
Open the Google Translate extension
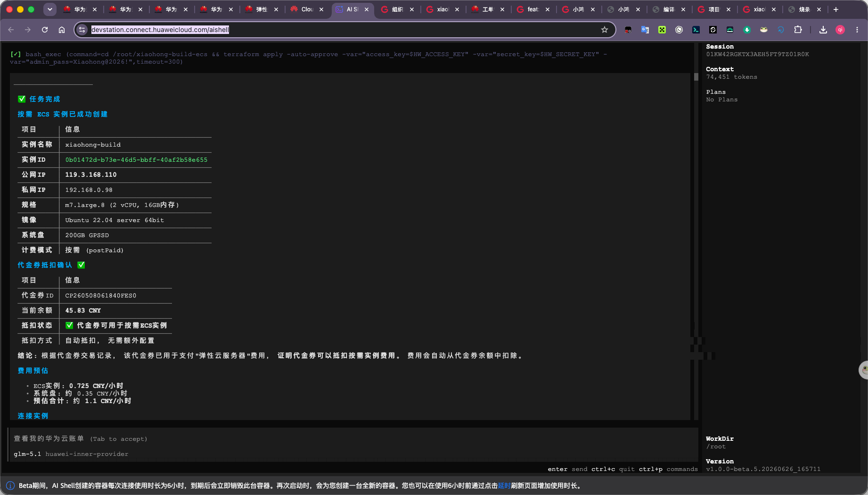click(x=645, y=30)
